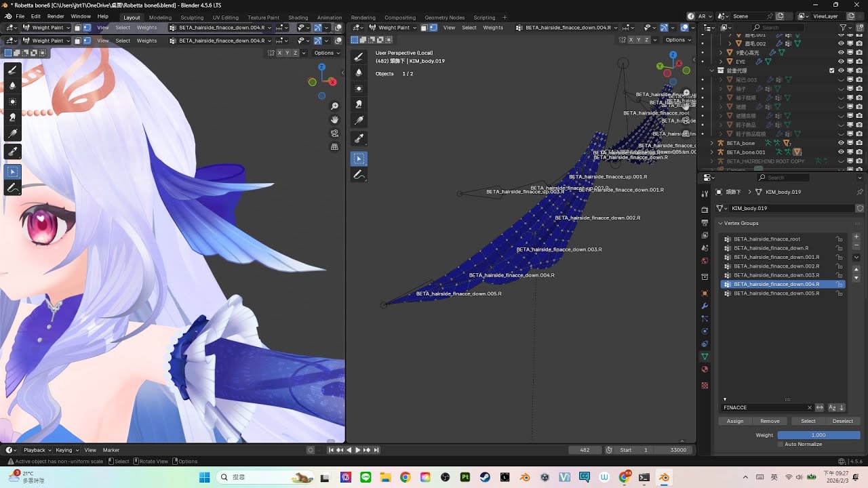Expand the BETA_bone tree item

pyautogui.click(x=712, y=143)
